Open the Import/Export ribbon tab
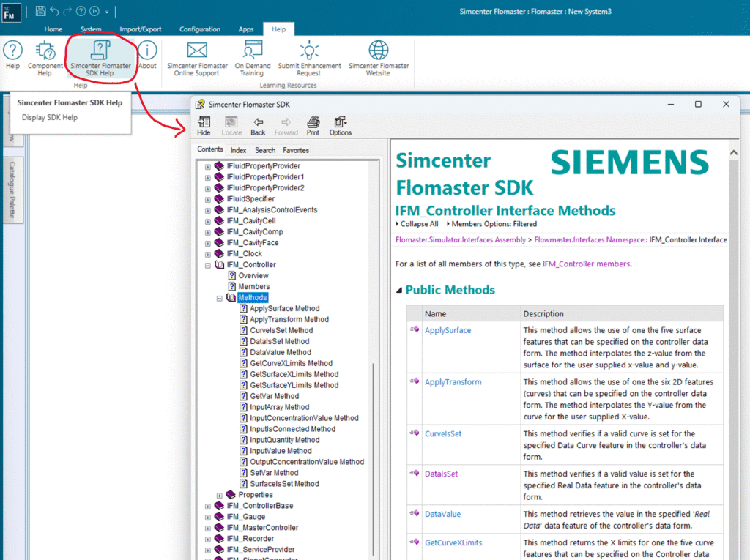750x560 pixels. [141, 29]
